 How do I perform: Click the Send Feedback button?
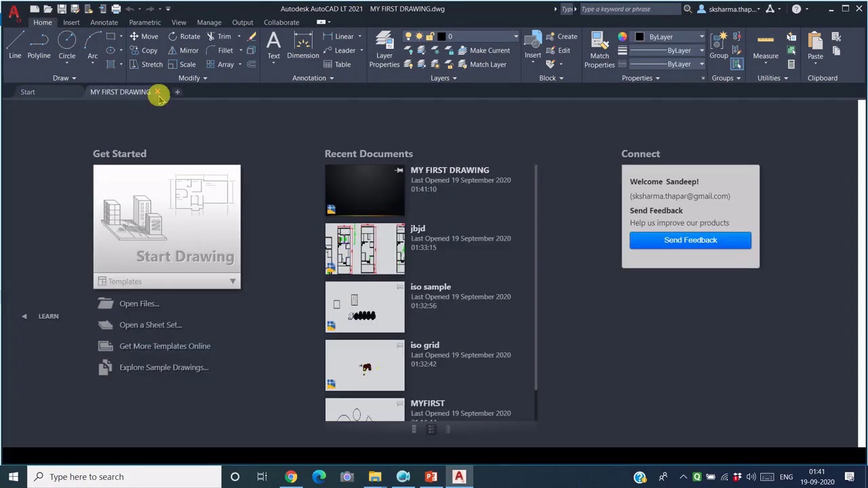(690, 240)
